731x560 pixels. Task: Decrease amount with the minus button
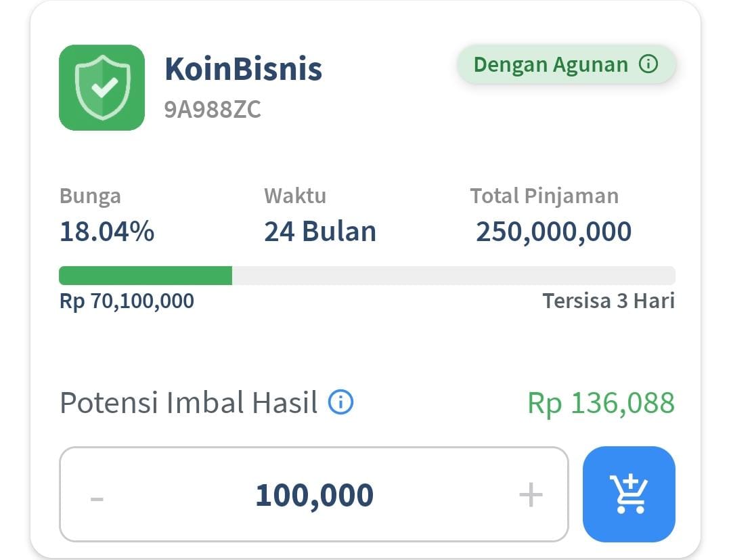[97, 498]
